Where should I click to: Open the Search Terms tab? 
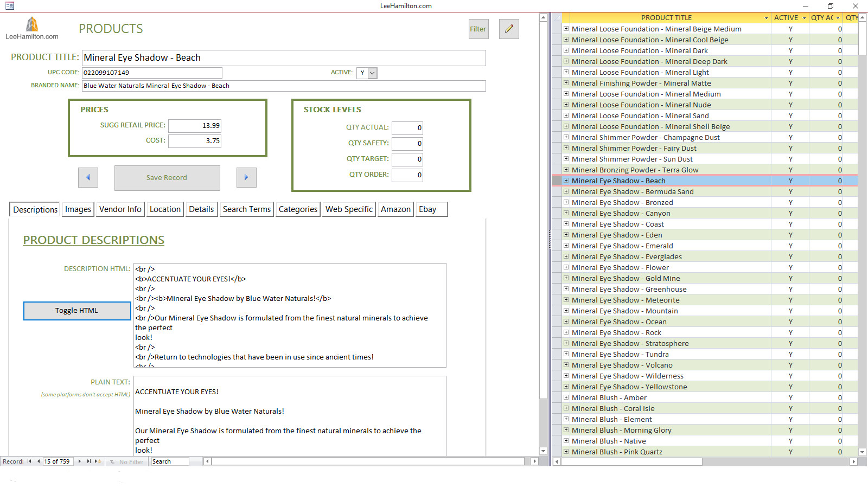247,209
